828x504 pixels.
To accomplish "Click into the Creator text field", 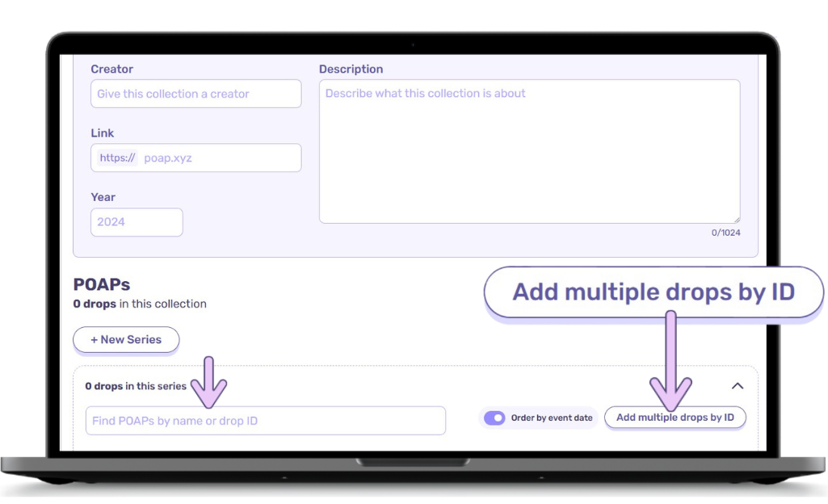I will 195,94.
